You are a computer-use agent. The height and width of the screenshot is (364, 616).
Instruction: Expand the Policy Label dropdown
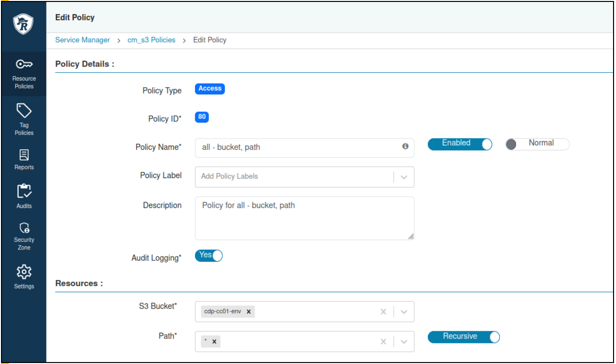pyautogui.click(x=404, y=177)
